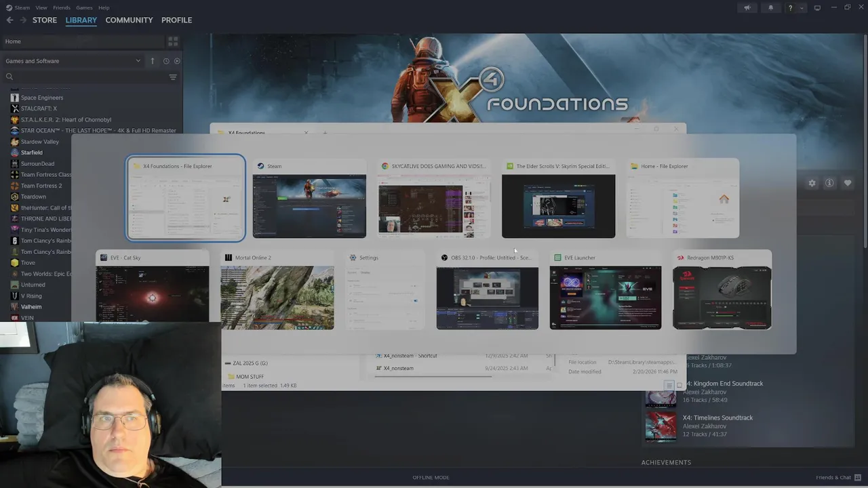
Task: Click the forward navigation arrow in Steam
Action: point(22,20)
